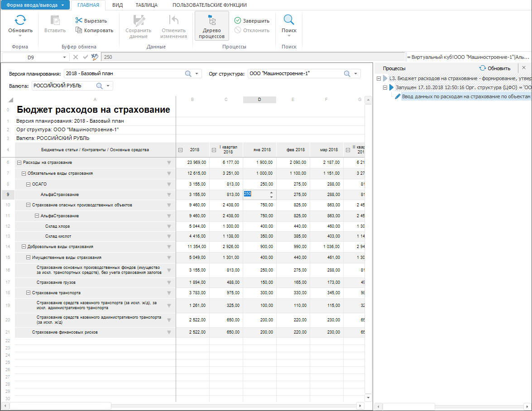
Task: Click the Завершить green check icon
Action: point(238,20)
